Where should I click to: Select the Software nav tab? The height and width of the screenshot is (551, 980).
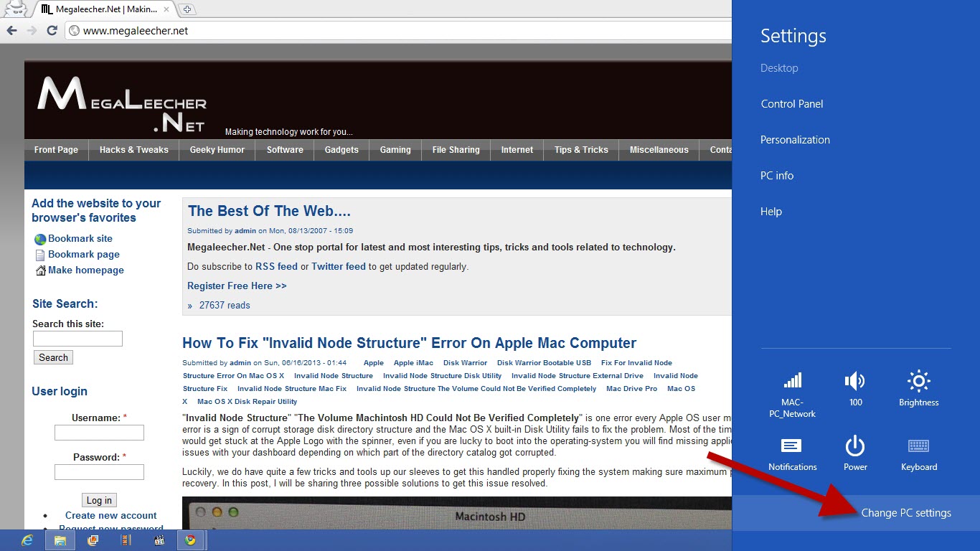[x=285, y=150]
